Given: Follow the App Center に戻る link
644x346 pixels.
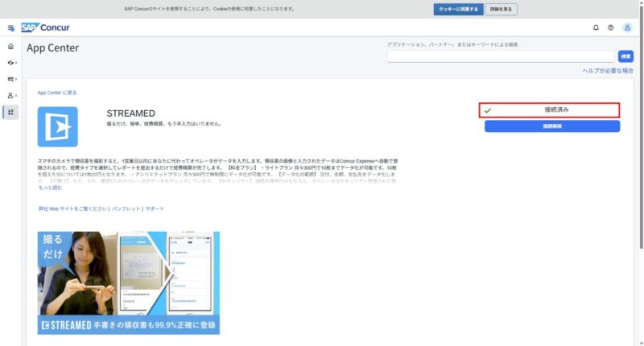Looking at the screenshot, I should [x=56, y=93].
